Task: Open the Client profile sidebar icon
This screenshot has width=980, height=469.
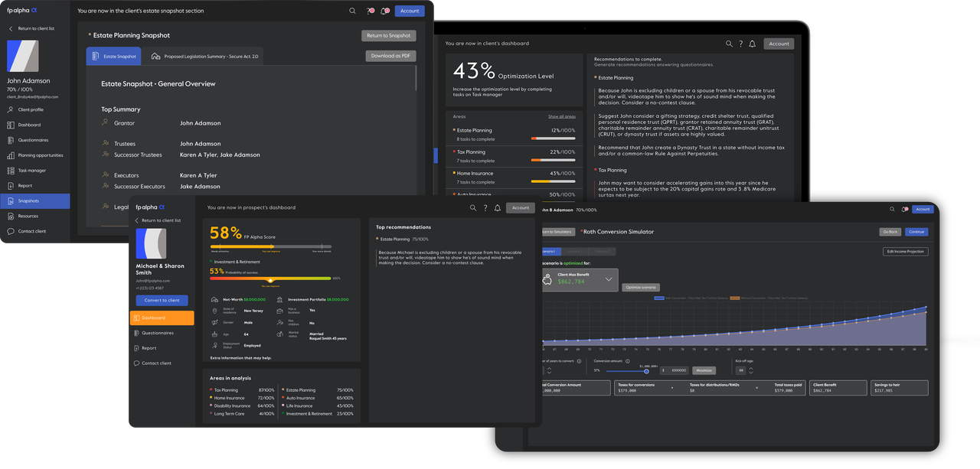Action: tap(10, 109)
